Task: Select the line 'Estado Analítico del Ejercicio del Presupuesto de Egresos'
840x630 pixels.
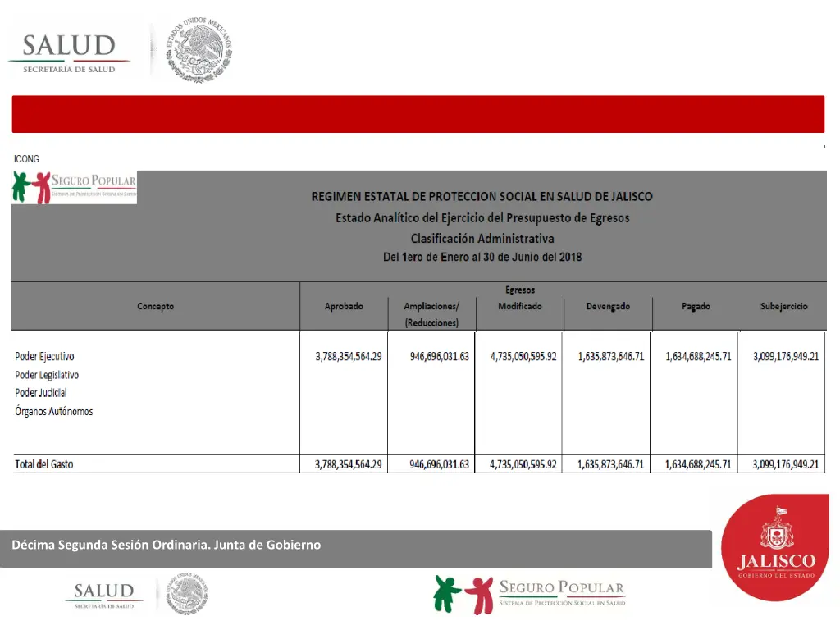Action: (482, 218)
